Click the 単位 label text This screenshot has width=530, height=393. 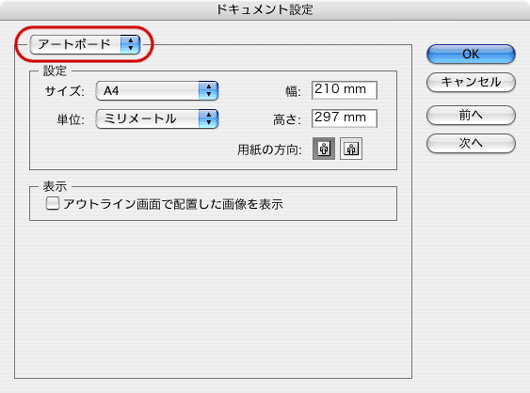point(70,119)
